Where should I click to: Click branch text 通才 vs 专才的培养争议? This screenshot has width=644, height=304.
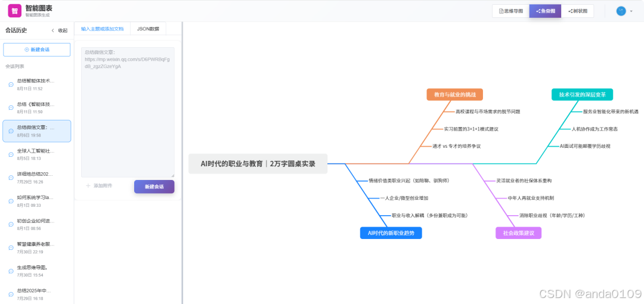pos(457,146)
